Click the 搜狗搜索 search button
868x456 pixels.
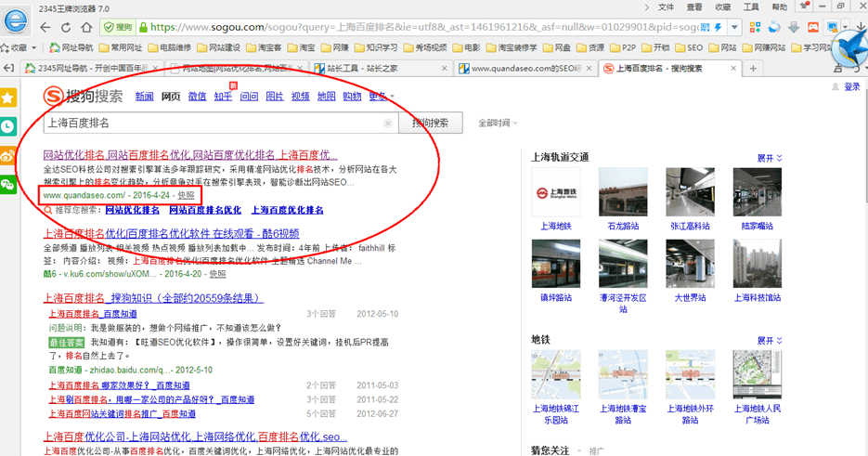[430, 123]
